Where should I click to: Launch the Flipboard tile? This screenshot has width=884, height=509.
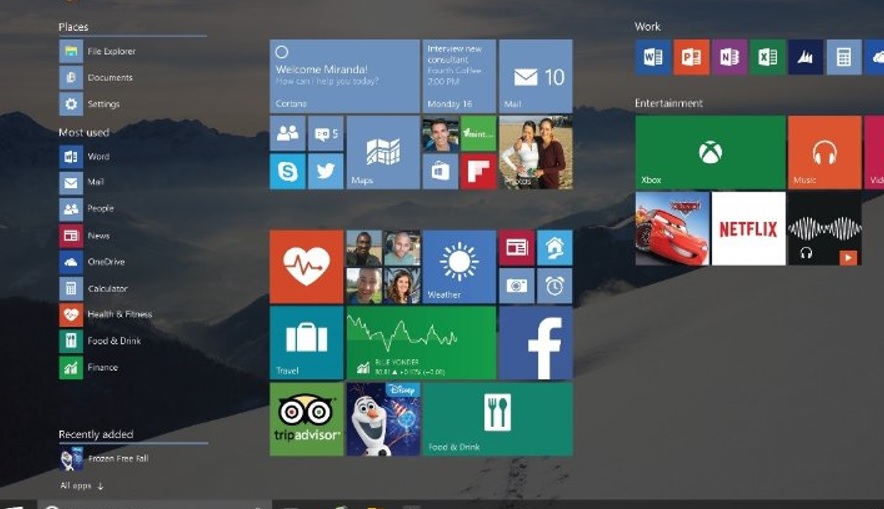(x=478, y=171)
